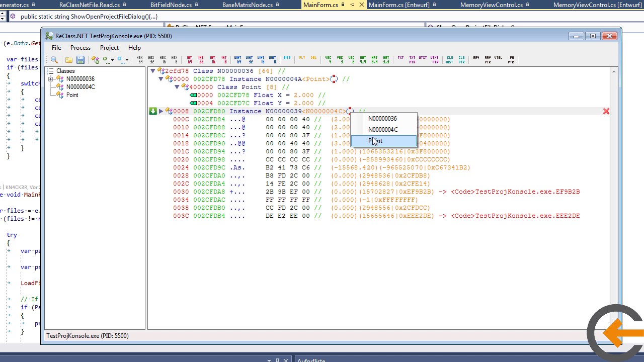Close the MainForm.cs editor tab

(x=361, y=5)
